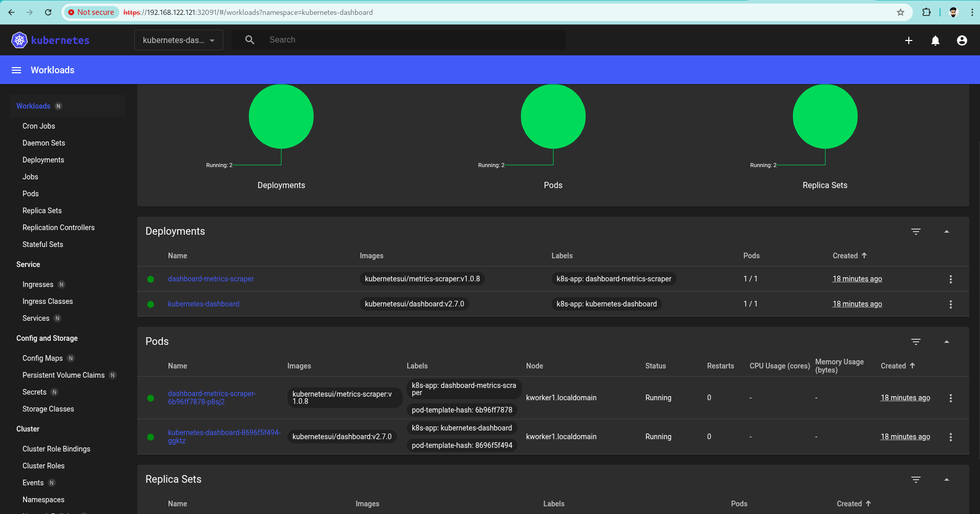The height and width of the screenshot is (514, 980).
Task: Click status dot of dashboard-metrics-scraper deployment
Action: click(x=151, y=279)
